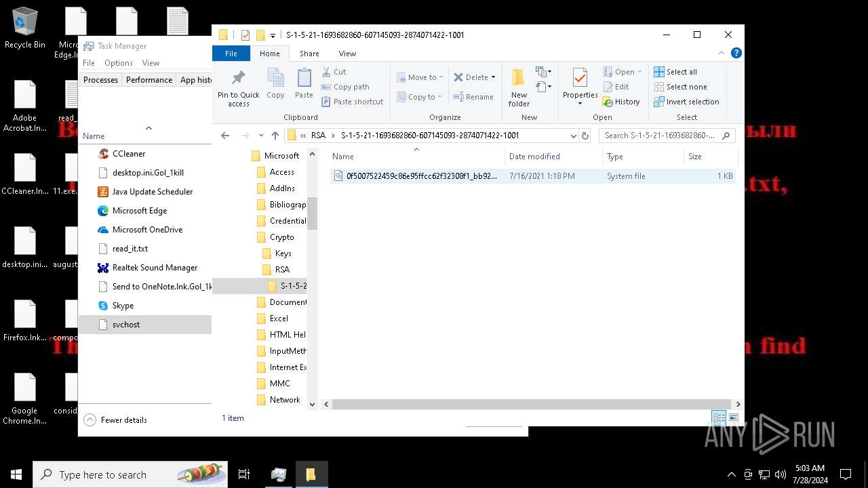Show hidden tray icons chevron

click(x=731, y=474)
